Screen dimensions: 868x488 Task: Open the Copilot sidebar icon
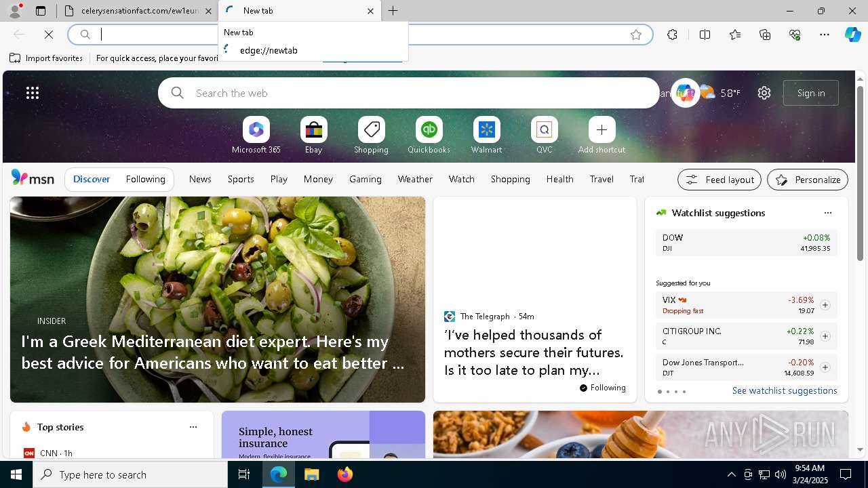(x=852, y=35)
